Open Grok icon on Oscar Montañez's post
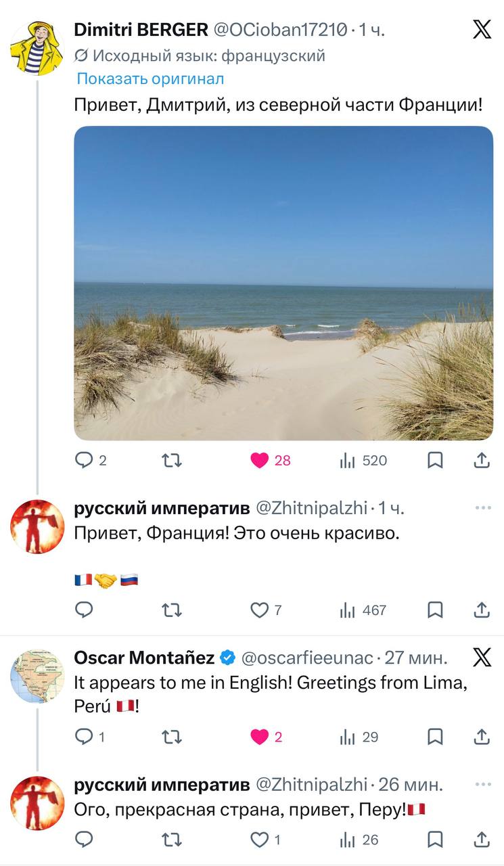504x866 pixels. click(482, 657)
